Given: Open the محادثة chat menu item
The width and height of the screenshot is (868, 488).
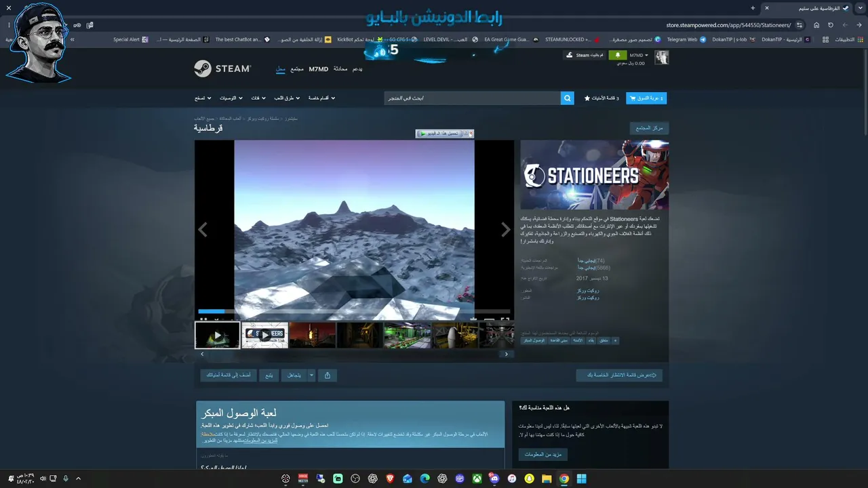Looking at the screenshot, I should pos(340,69).
